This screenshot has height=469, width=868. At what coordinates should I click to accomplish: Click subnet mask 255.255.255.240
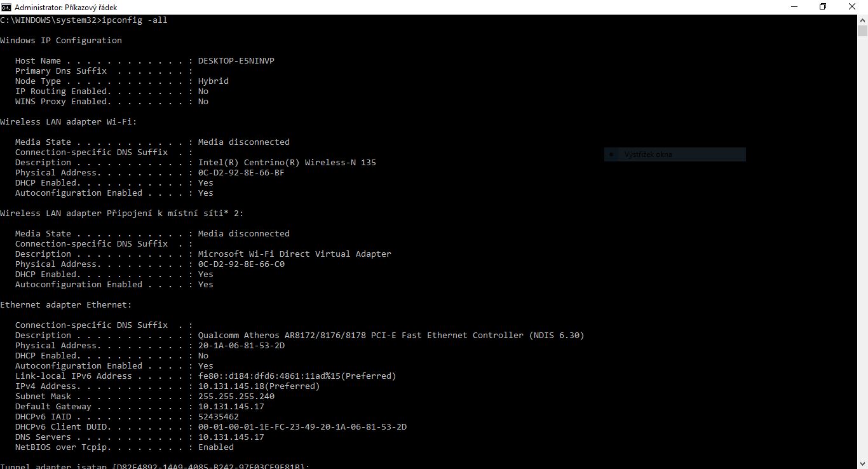pos(236,397)
